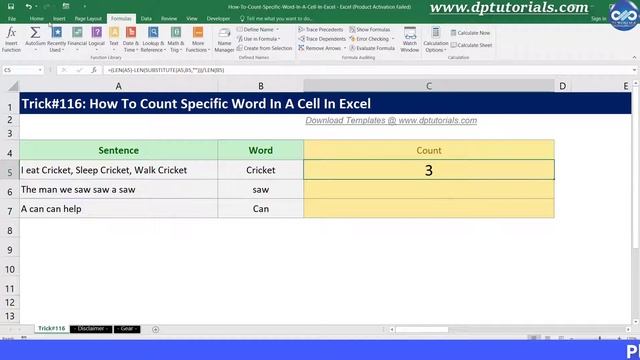This screenshot has height=360, width=640.
Task: Open the Text functions library
Action: point(114,39)
